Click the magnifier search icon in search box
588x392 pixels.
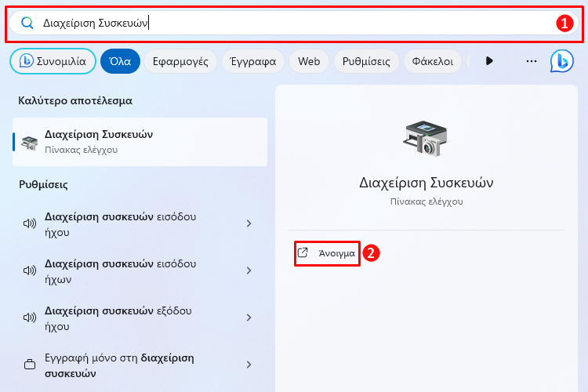pos(27,23)
